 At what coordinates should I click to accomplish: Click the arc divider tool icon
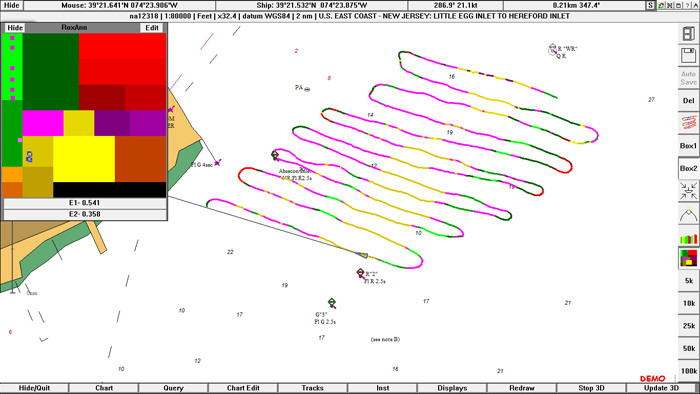(688, 213)
